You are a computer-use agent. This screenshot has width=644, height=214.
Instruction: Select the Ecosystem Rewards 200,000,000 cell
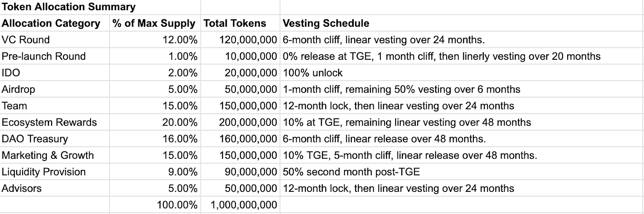(240, 122)
